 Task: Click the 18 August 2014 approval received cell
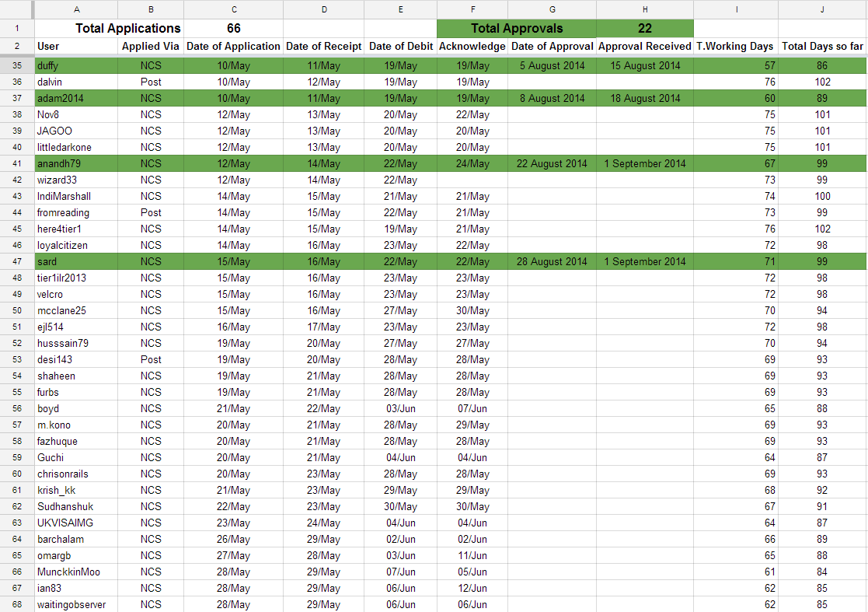645,98
